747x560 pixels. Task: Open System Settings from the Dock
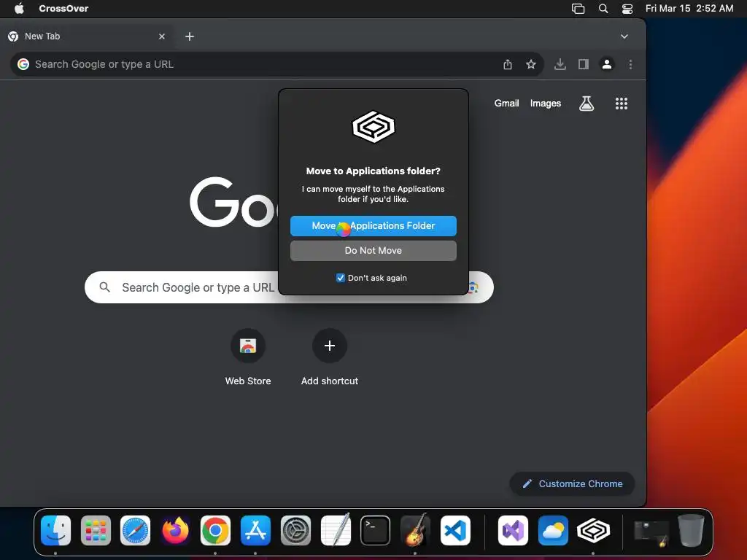click(295, 531)
